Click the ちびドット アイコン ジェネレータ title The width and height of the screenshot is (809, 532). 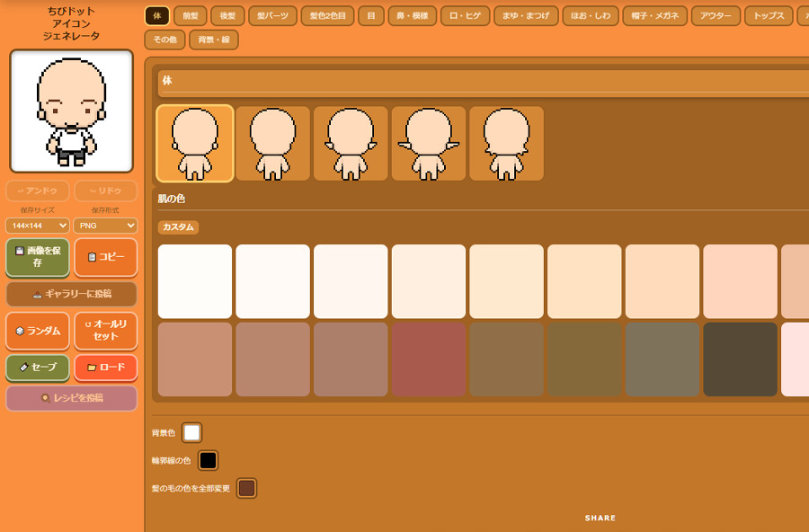(71, 23)
